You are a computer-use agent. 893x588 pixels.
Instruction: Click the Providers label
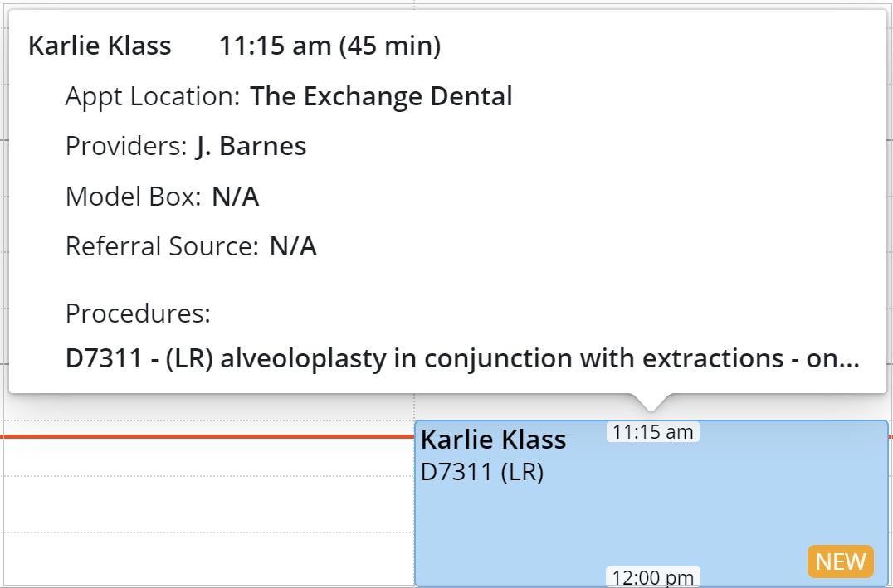(126, 147)
